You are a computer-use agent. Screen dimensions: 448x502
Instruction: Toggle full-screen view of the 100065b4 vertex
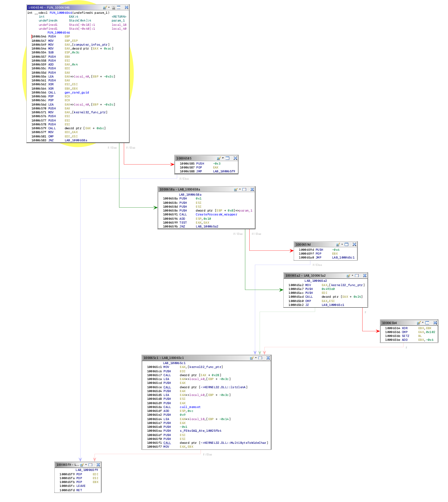(427, 322)
